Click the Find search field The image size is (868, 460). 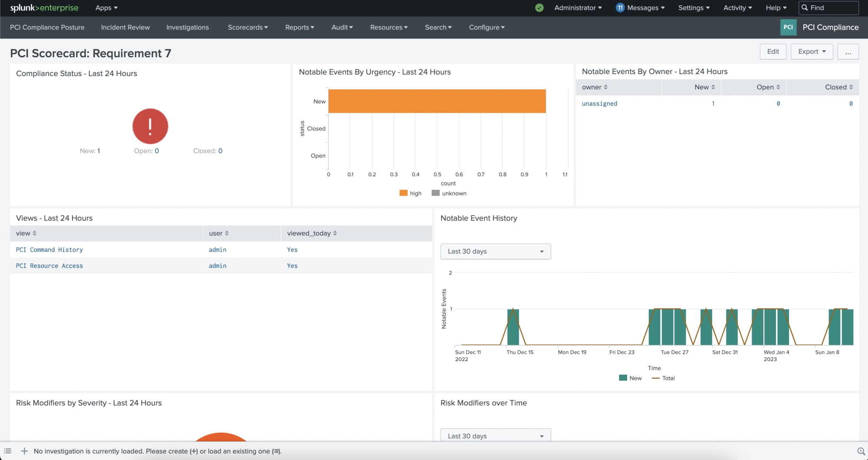click(829, 8)
